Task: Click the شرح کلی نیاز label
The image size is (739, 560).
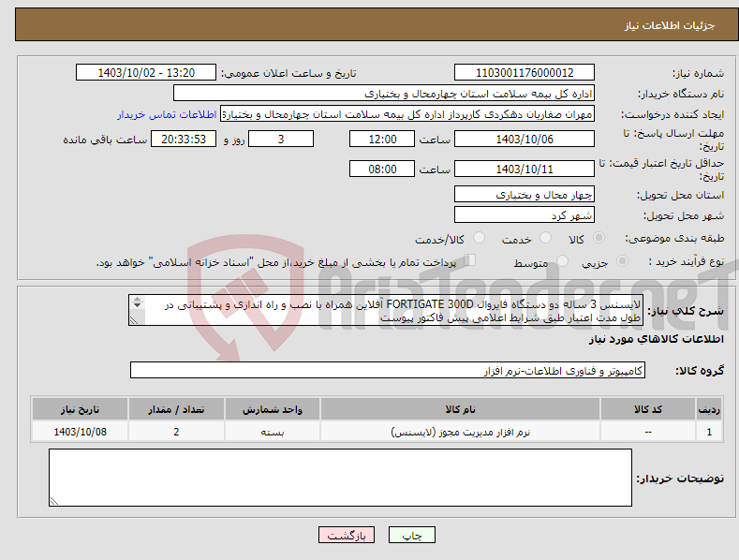Action: coord(686,311)
